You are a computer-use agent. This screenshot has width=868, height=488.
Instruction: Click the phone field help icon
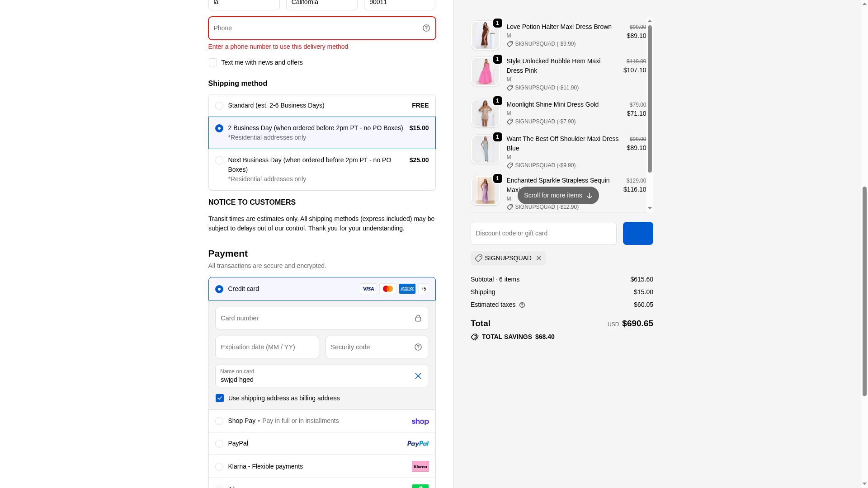(x=426, y=28)
